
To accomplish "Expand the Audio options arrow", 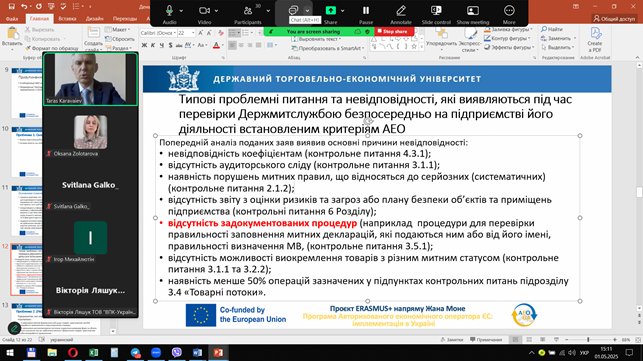I will (181, 11).
